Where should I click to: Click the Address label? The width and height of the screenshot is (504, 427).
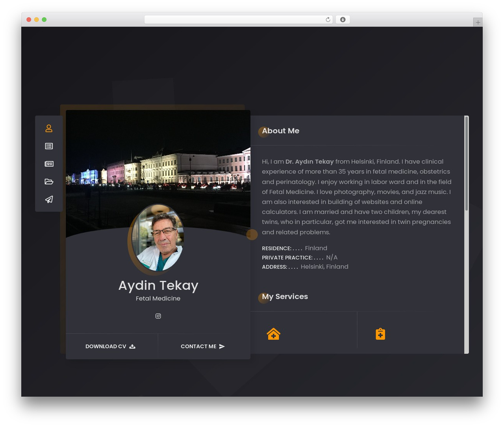coord(274,267)
